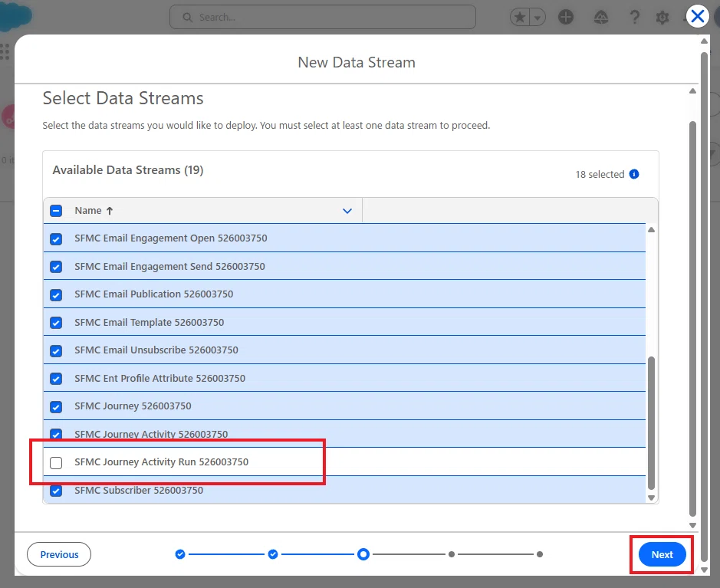The width and height of the screenshot is (720, 588).
Task: Uncheck SFMC Email Unsubscribe 526003750
Action: pyautogui.click(x=56, y=350)
